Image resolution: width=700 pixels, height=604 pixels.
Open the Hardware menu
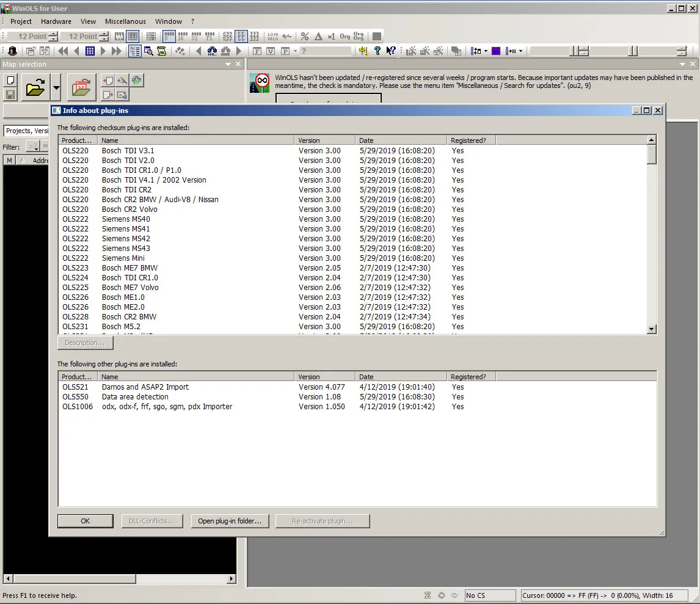point(56,21)
